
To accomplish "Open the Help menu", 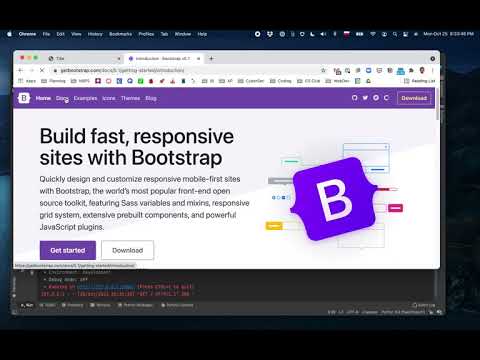I will coord(202,34).
